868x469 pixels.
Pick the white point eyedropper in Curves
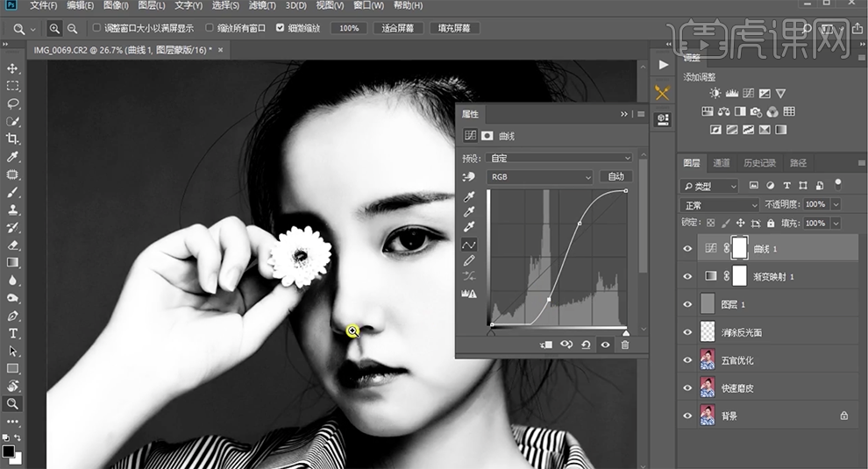tap(469, 226)
